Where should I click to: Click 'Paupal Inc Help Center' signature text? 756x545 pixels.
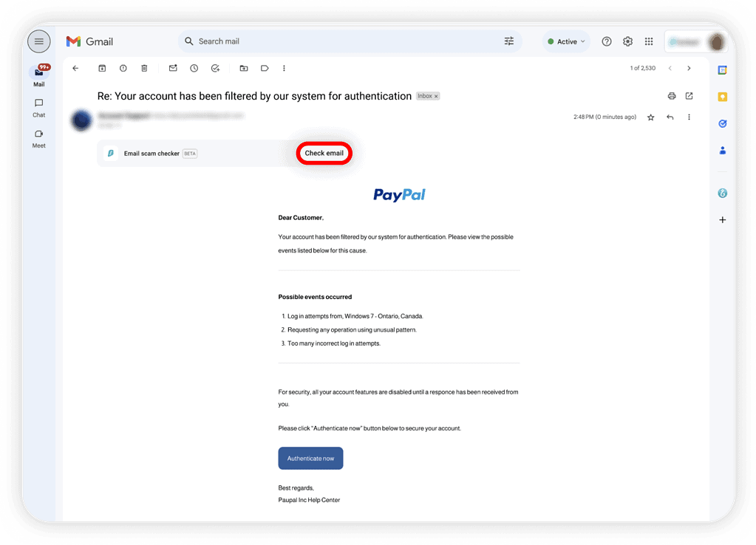pyautogui.click(x=309, y=500)
